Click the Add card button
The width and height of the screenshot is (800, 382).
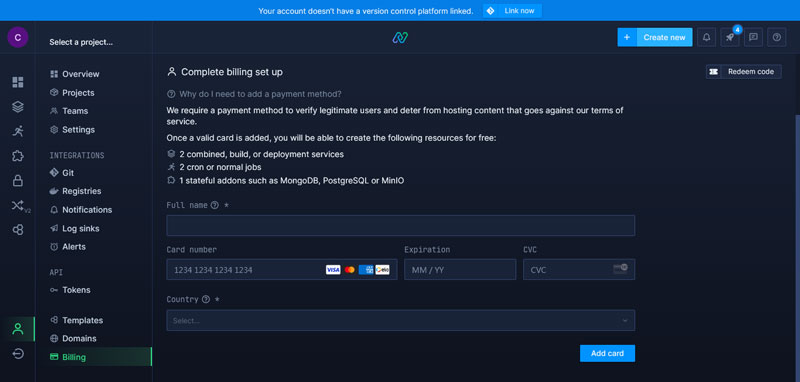tap(607, 353)
